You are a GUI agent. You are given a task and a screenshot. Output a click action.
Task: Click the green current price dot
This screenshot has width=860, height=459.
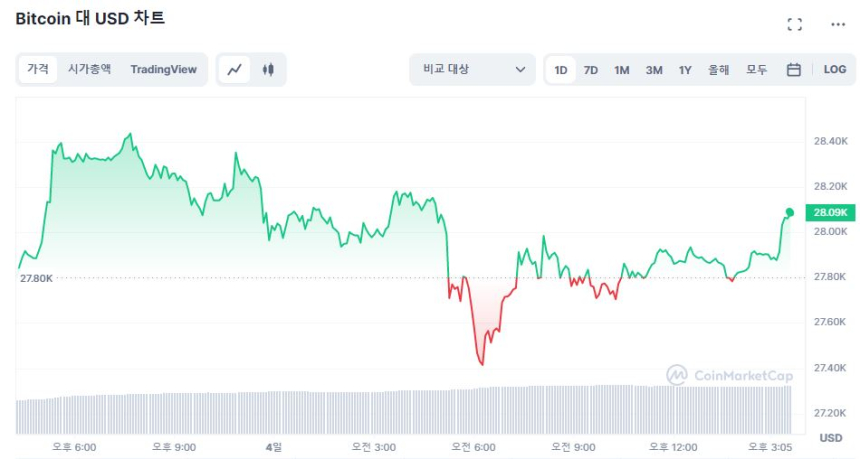pos(789,212)
